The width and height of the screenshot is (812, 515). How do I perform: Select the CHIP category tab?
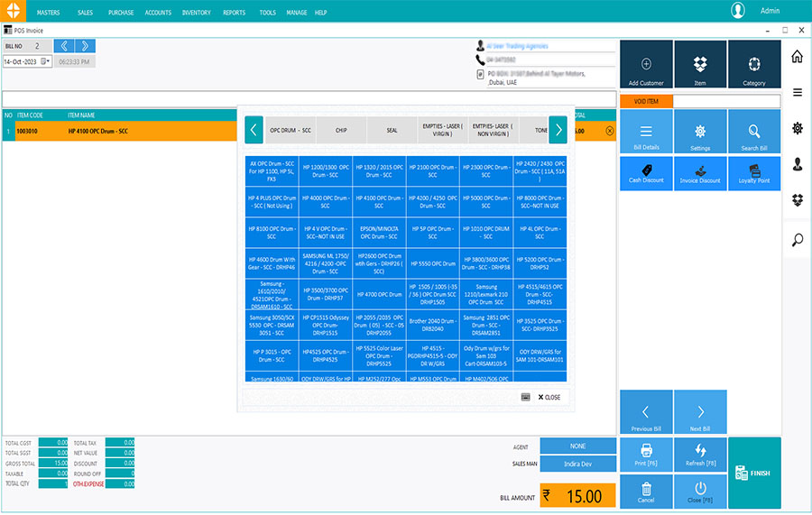coord(341,130)
